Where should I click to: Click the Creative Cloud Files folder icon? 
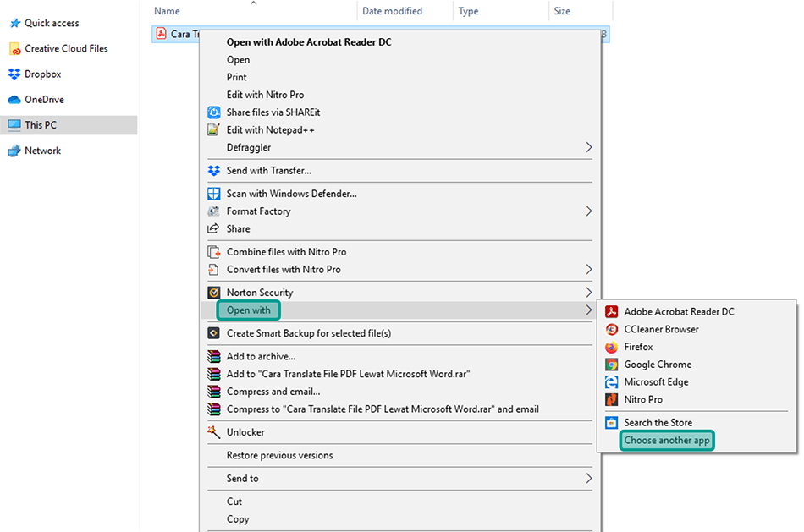coord(15,49)
